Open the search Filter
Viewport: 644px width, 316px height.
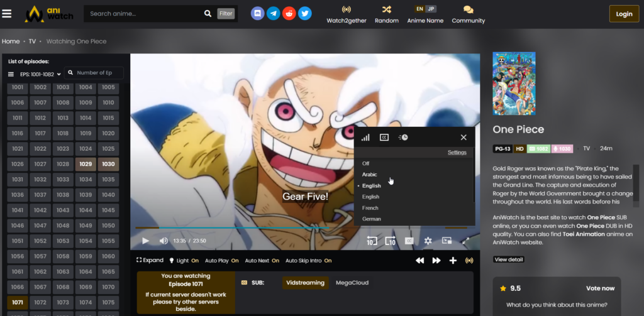[226, 14]
